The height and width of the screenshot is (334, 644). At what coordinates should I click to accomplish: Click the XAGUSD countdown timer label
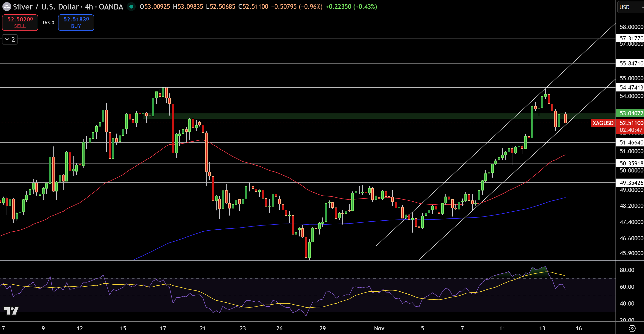pos(629,130)
